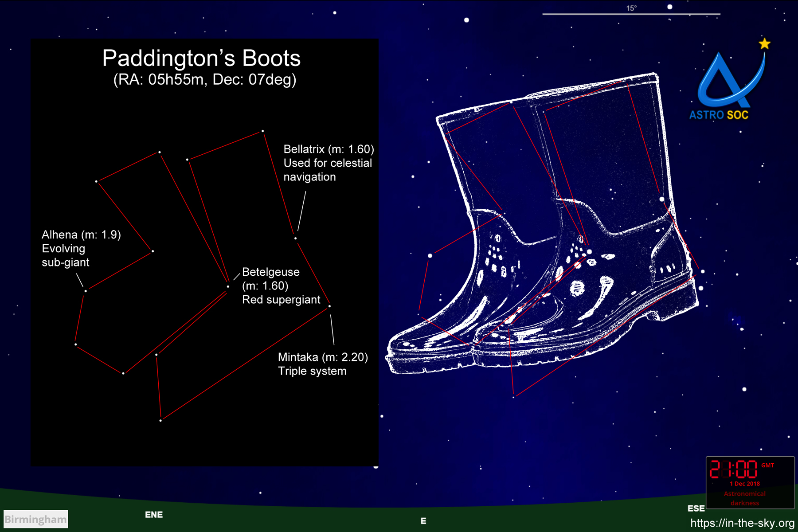Open the https://in-the-sky.org link
The width and height of the screenshot is (798, 532).
tap(742, 523)
